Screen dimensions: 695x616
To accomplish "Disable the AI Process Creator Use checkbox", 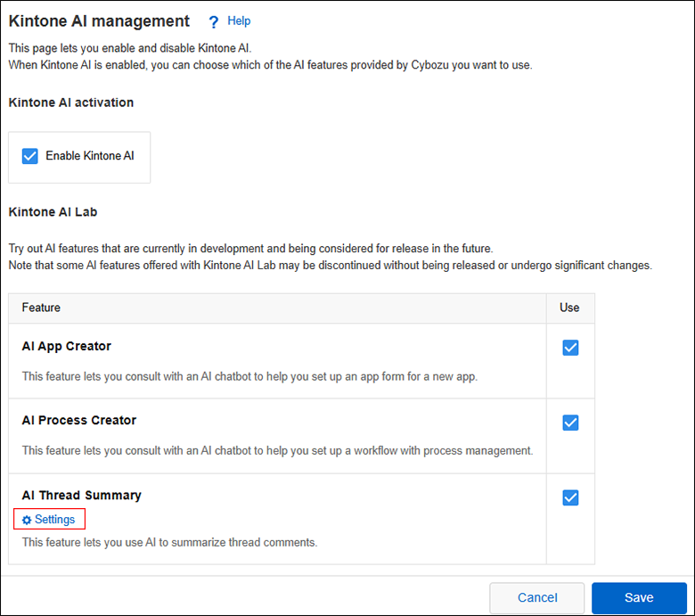I will tap(570, 423).
